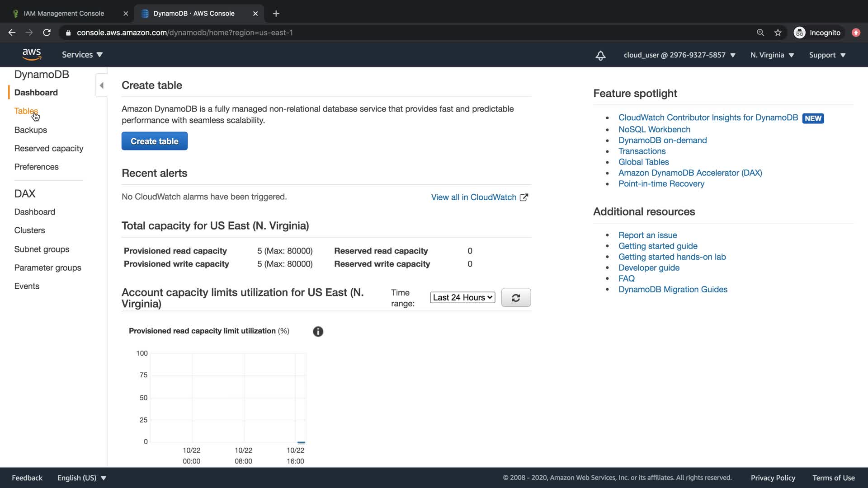Reload the page with browser refresh icon

(47, 33)
